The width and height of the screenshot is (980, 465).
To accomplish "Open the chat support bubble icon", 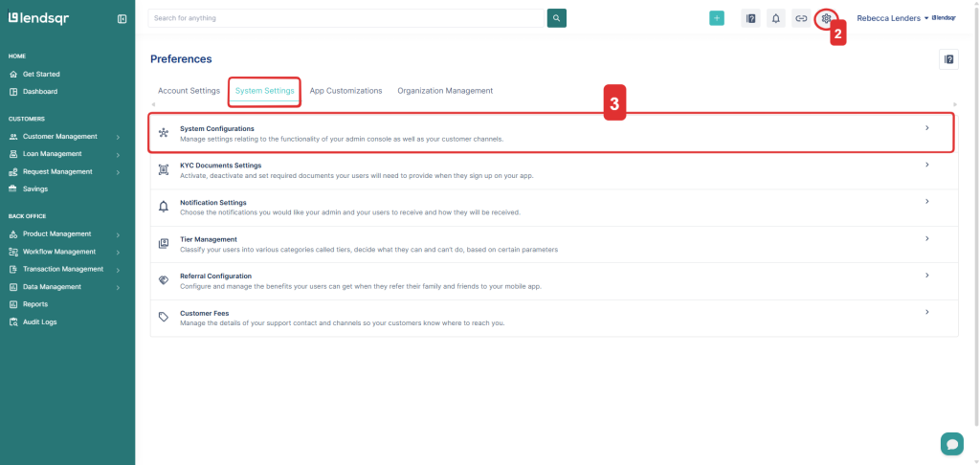I will click(951, 443).
